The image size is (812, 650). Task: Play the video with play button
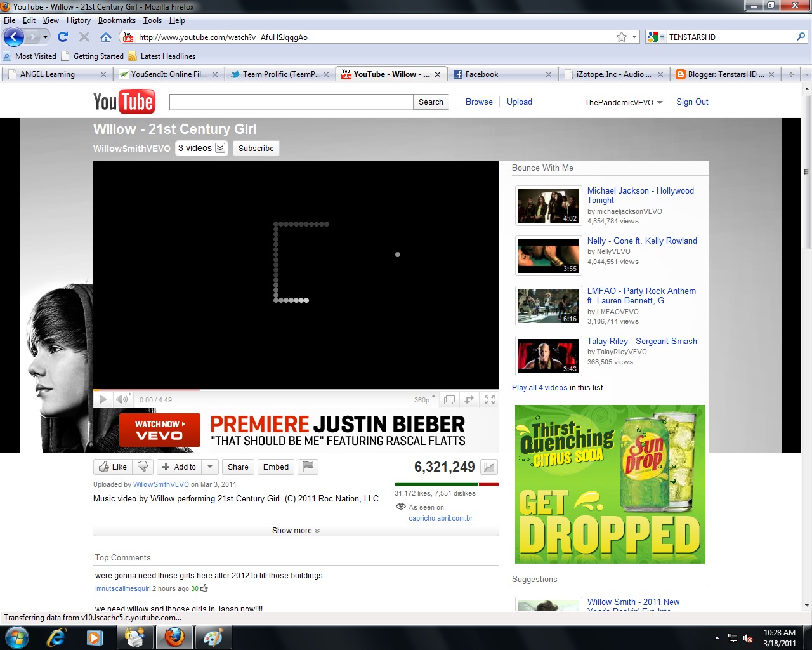click(103, 399)
